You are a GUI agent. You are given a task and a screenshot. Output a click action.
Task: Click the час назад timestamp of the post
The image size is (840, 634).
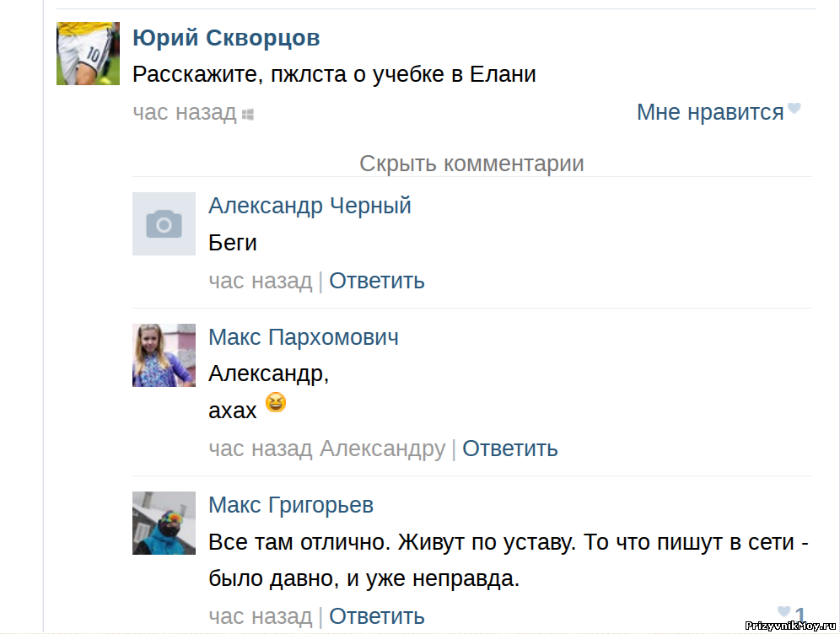[185, 112]
